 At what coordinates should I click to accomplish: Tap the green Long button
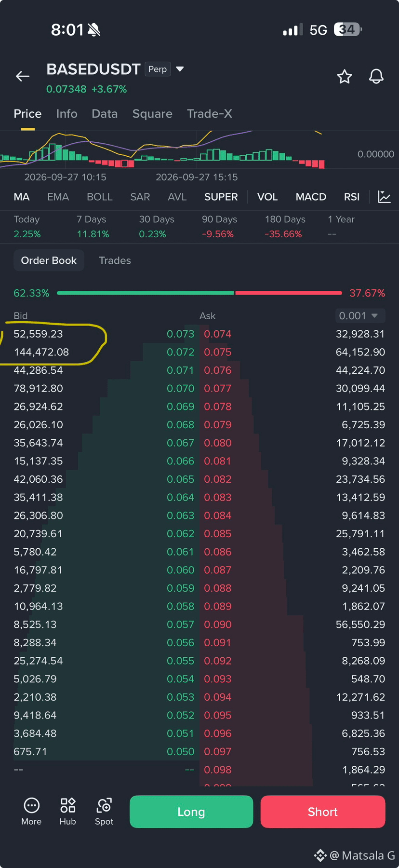pyautogui.click(x=191, y=812)
